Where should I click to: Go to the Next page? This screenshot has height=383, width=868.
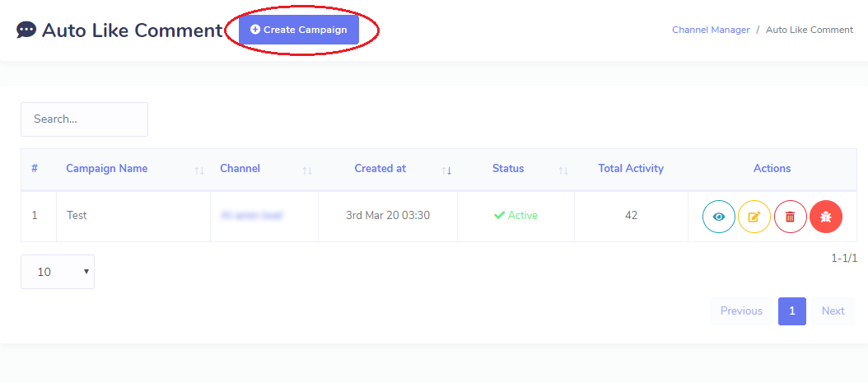tap(833, 311)
